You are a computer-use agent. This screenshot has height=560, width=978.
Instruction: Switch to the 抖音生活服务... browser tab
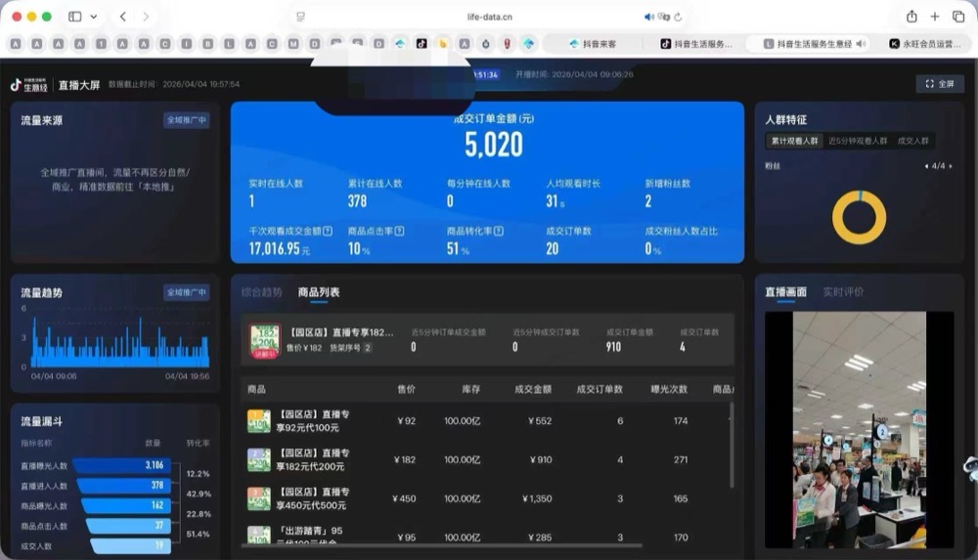coord(696,44)
